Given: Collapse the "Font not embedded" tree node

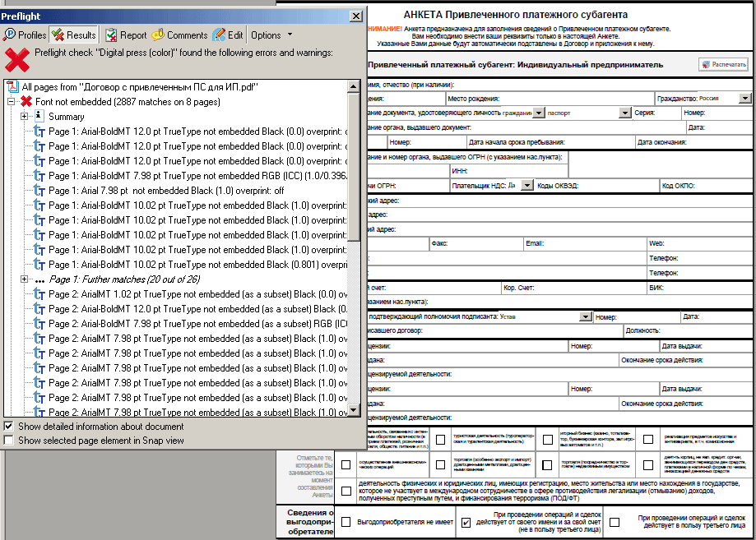Looking at the screenshot, I should click(11, 102).
